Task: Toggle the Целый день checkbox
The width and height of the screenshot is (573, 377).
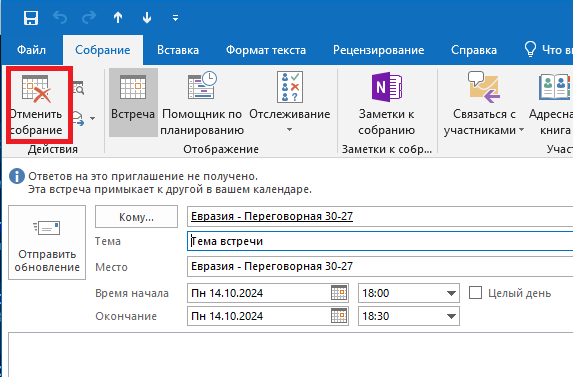Action: pyautogui.click(x=475, y=293)
